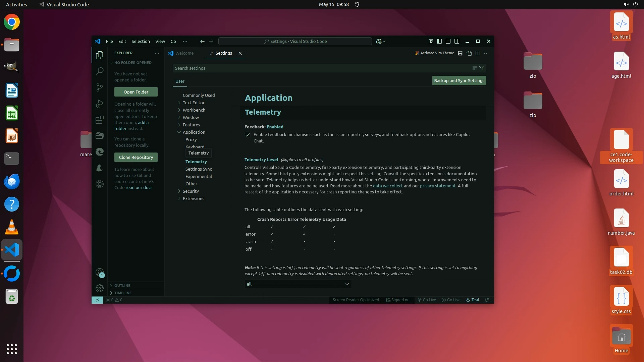Open the Selection menu
Screen dimensions: 644x362
pyautogui.click(x=141, y=41)
